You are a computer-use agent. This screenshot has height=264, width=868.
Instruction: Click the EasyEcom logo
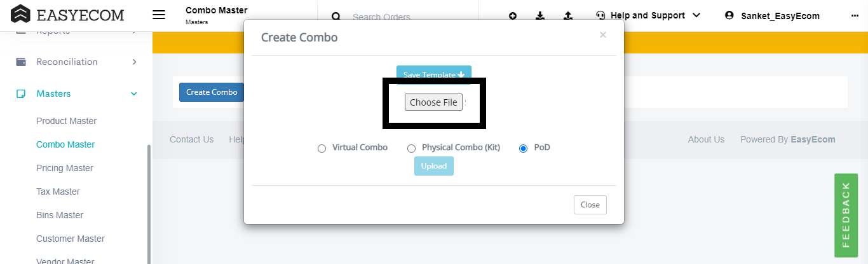coord(68,14)
